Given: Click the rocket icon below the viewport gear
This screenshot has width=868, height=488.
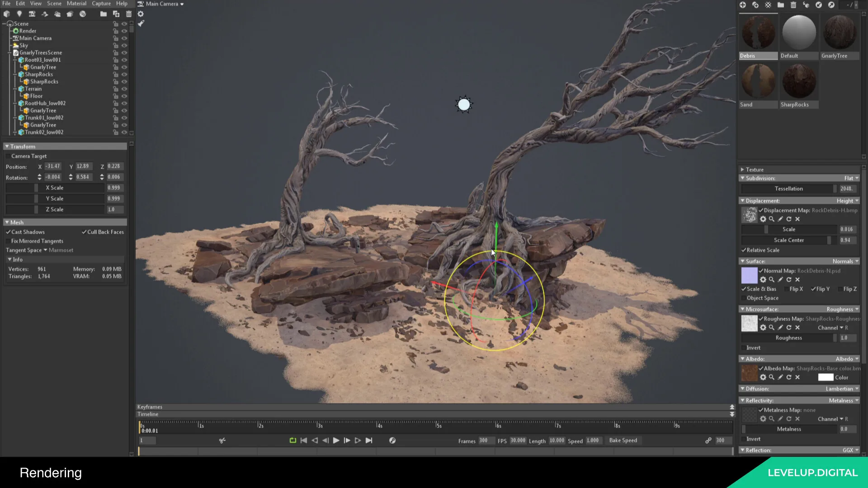Looking at the screenshot, I should 141,23.
